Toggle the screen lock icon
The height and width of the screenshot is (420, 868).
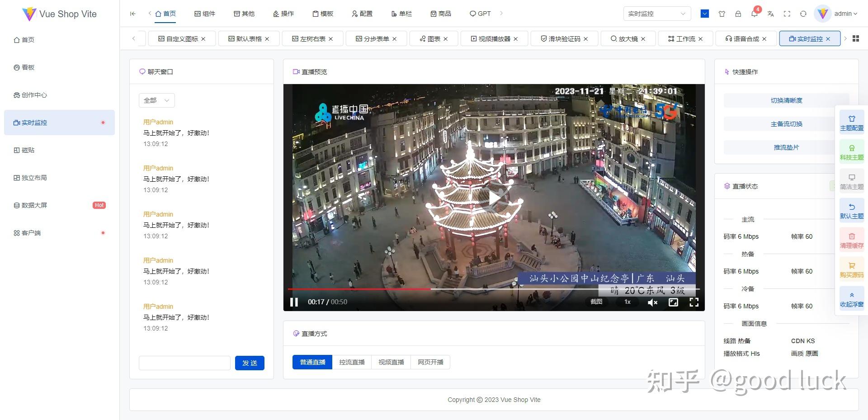(x=738, y=14)
